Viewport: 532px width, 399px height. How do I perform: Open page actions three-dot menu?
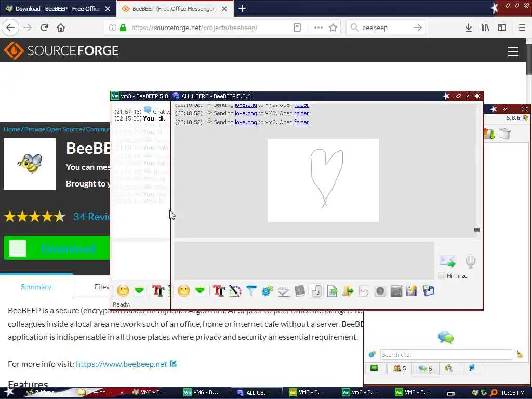click(318, 28)
